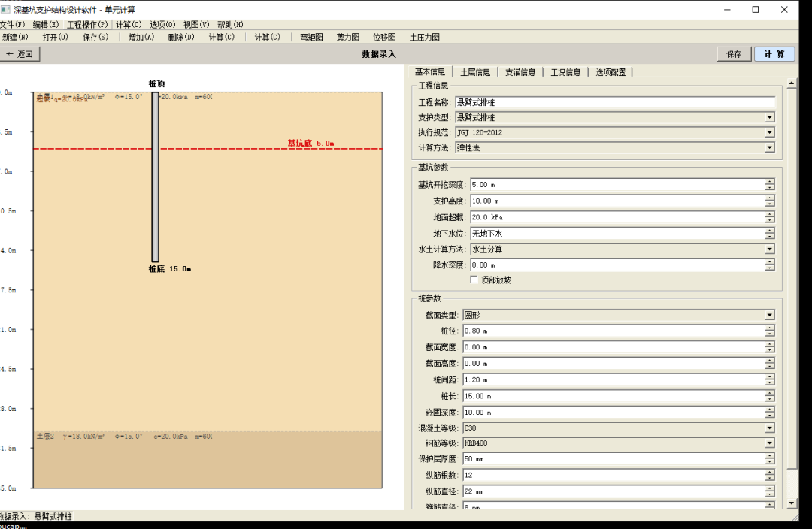The height and width of the screenshot is (529, 812).
Task: Show the 土压力图 earth pressure diagram
Action: pos(425,38)
